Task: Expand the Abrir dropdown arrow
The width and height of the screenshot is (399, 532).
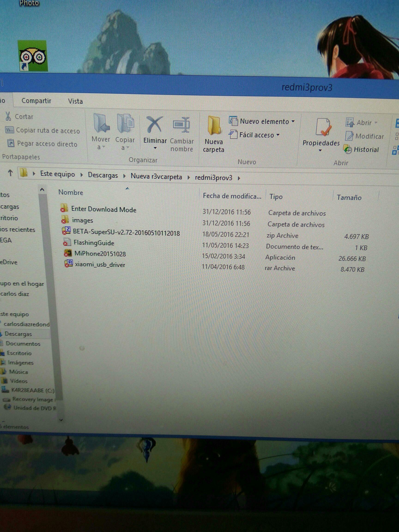Action: pyautogui.click(x=376, y=123)
